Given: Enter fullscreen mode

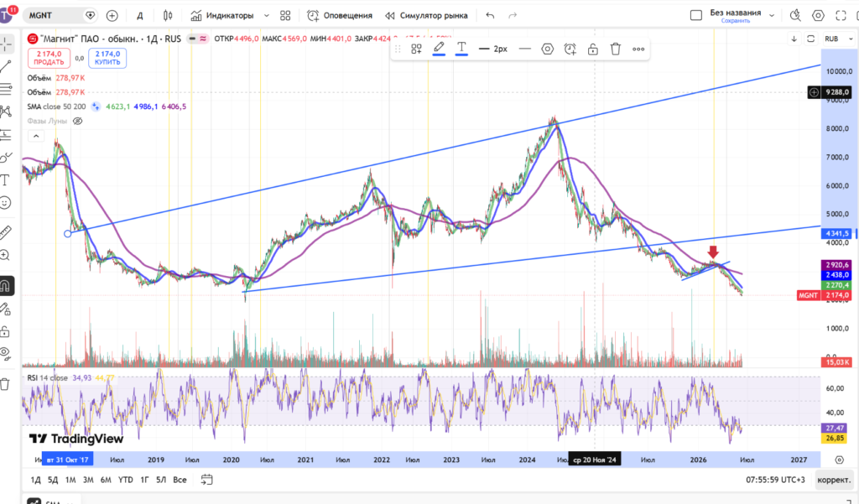Looking at the screenshot, I should coord(841,15).
